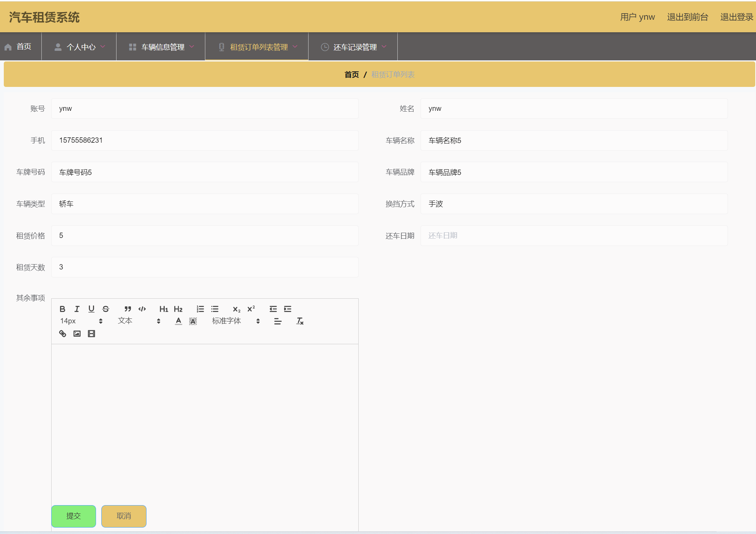This screenshot has width=756, height=534.
Task: Click the 退出登录 link
Action: coord(736,17)
